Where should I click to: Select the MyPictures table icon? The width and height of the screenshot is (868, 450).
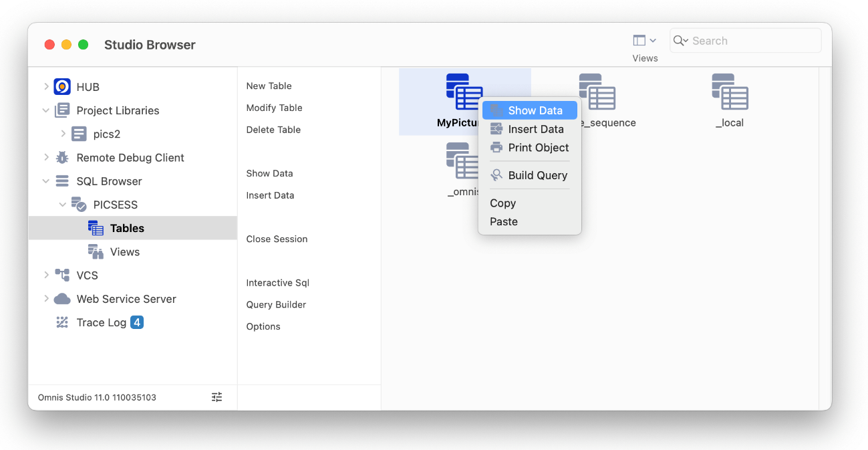coord(464,92)
